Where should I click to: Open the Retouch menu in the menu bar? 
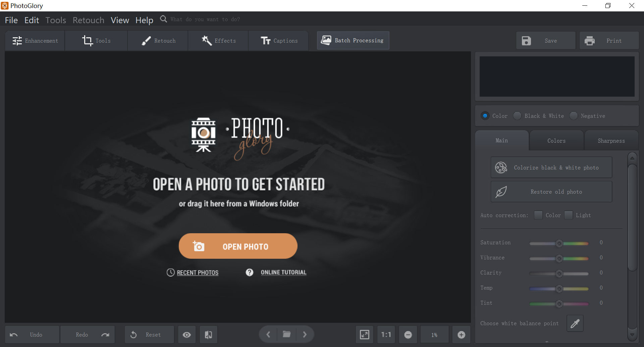click(88, 20)
